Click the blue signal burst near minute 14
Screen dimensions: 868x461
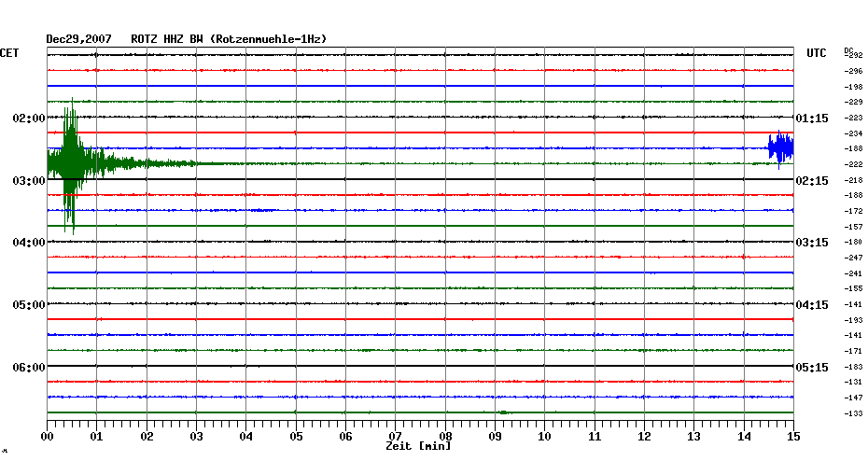coord(780,149)
